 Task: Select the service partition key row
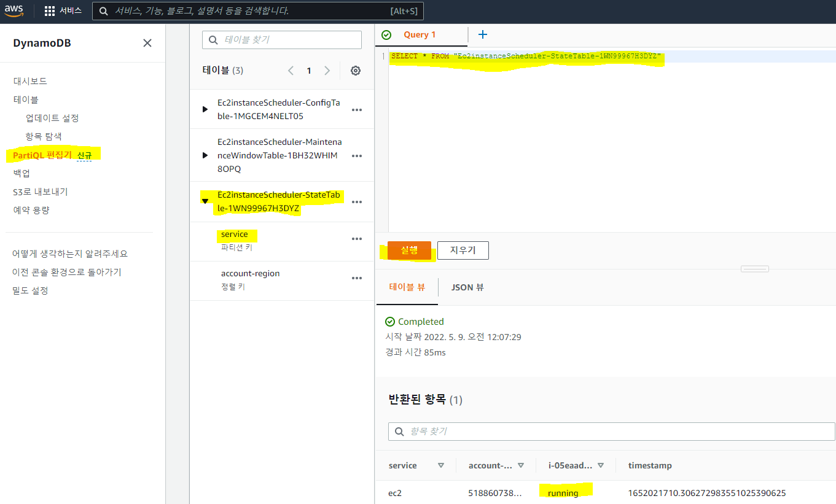[282, 241]
